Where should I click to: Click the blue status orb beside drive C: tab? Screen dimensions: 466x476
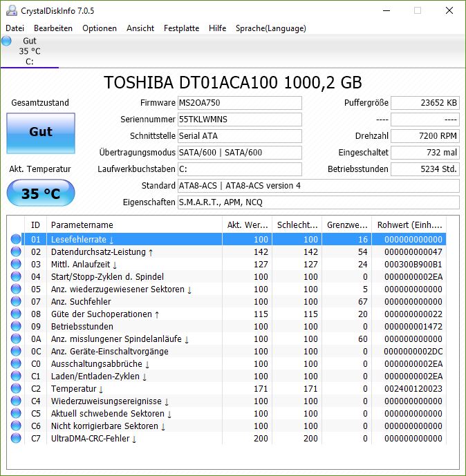point(6,41)
